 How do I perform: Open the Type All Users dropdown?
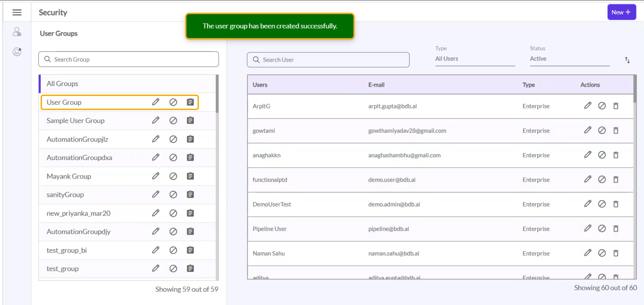475,59
